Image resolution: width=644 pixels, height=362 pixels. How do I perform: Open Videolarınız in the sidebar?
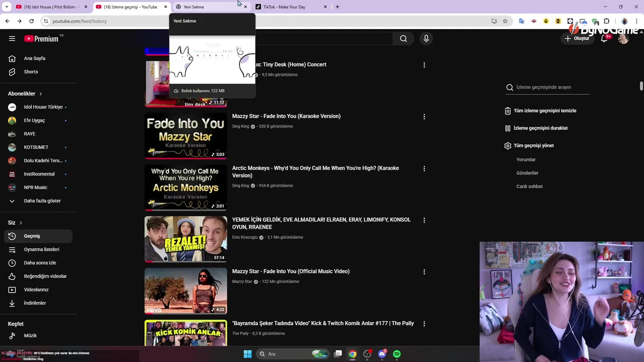38,290
